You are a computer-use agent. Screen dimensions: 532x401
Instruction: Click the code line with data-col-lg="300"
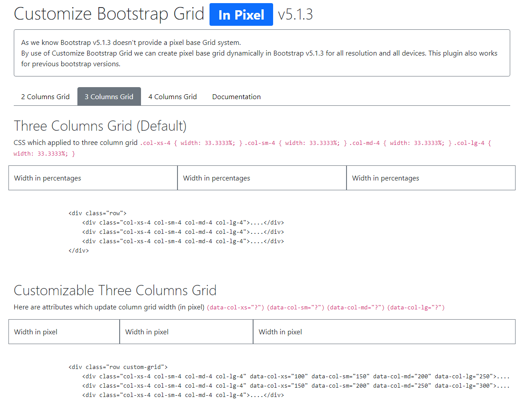[x=296, y=386]
